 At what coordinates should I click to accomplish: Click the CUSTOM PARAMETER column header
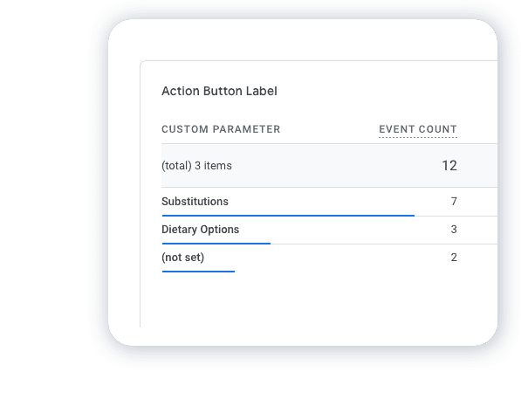pyautogui.click(x=221, y=129)
